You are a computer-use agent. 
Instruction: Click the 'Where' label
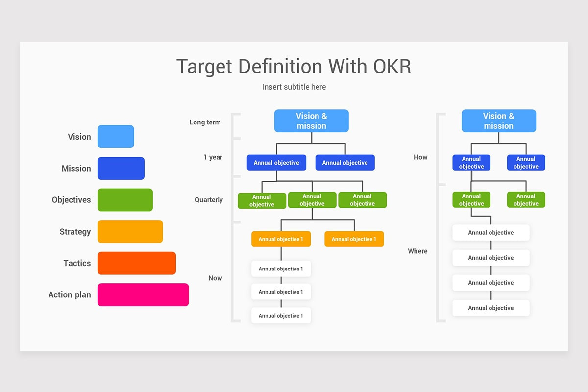pyautogui.click(x=417, y=251)
